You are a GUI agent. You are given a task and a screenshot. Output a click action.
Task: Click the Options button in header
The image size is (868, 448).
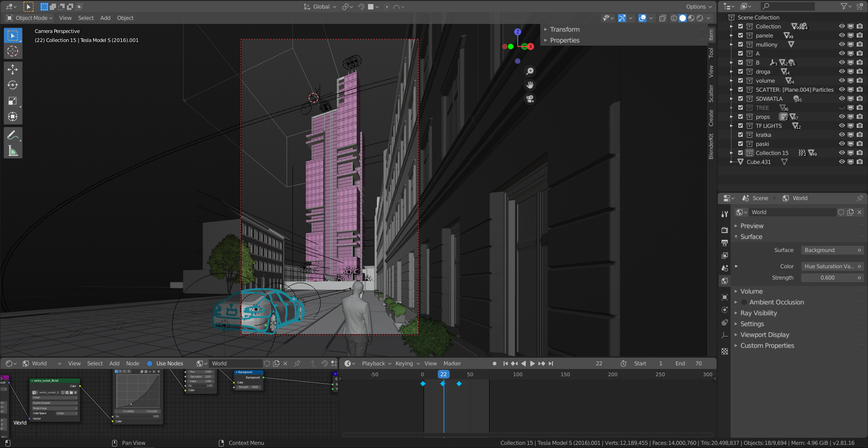click(698, 7)
